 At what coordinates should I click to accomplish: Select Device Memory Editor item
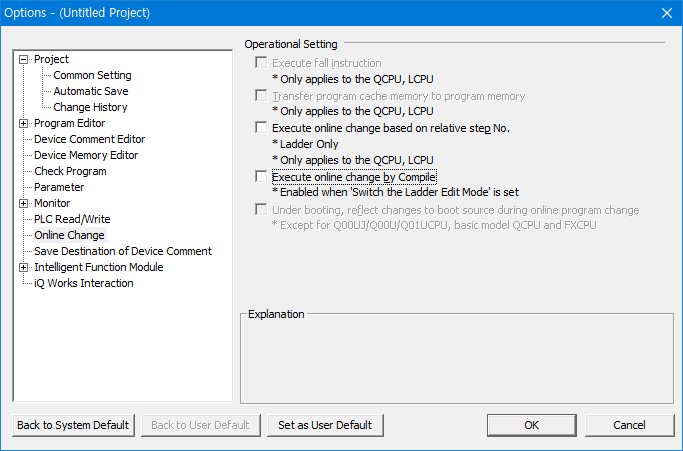(86, 156)
